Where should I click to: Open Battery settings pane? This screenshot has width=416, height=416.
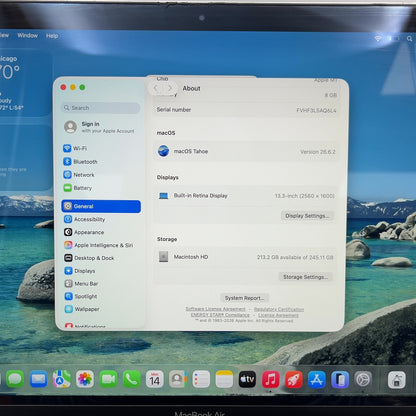pyautogui.click(x=78, y=188)
